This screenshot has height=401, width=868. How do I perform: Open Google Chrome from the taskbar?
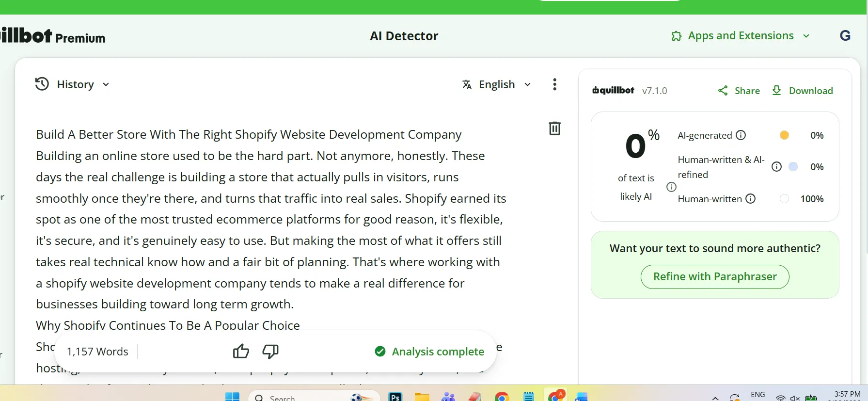502,397
